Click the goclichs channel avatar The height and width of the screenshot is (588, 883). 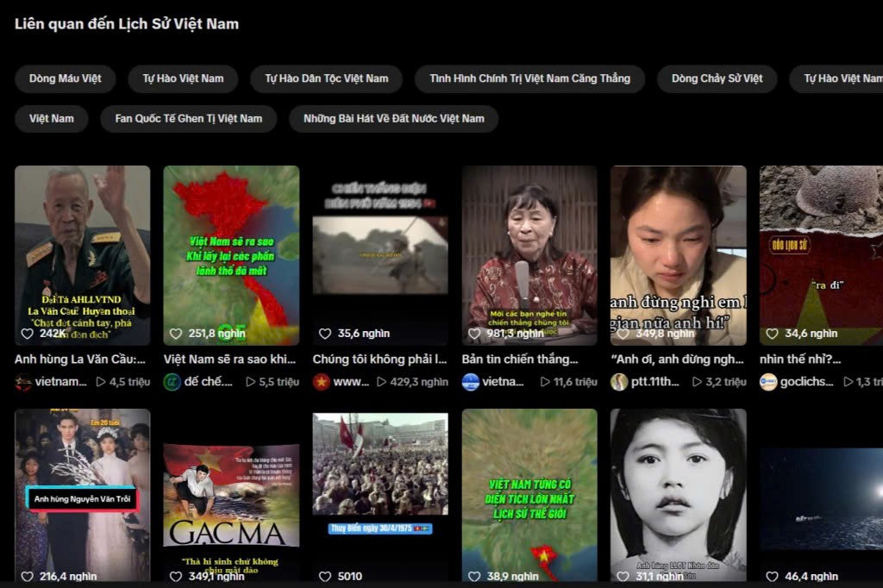point(768,382)
